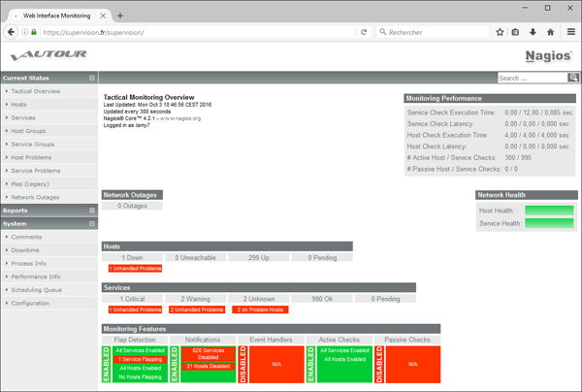Click the Nagios Search input field
Image resolution: width=582 pixels, height=392 pixels.
(525, 78)
